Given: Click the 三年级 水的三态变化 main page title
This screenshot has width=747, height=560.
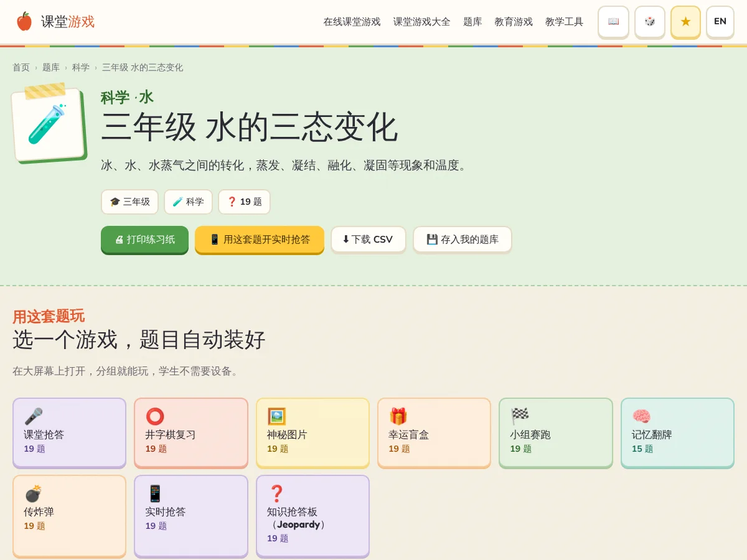Looking at the screenshot, I should (x=249, y=128).
